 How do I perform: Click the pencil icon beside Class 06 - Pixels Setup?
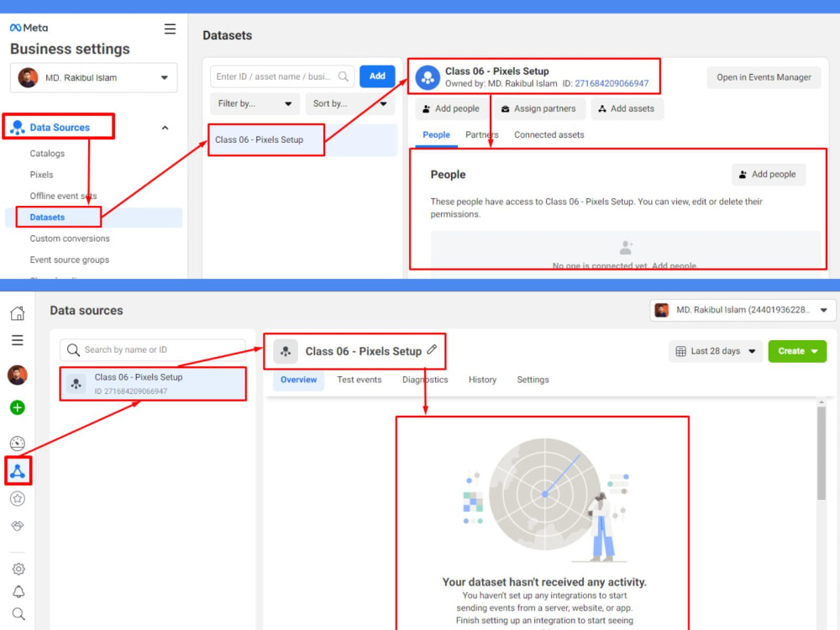point(432,352)
